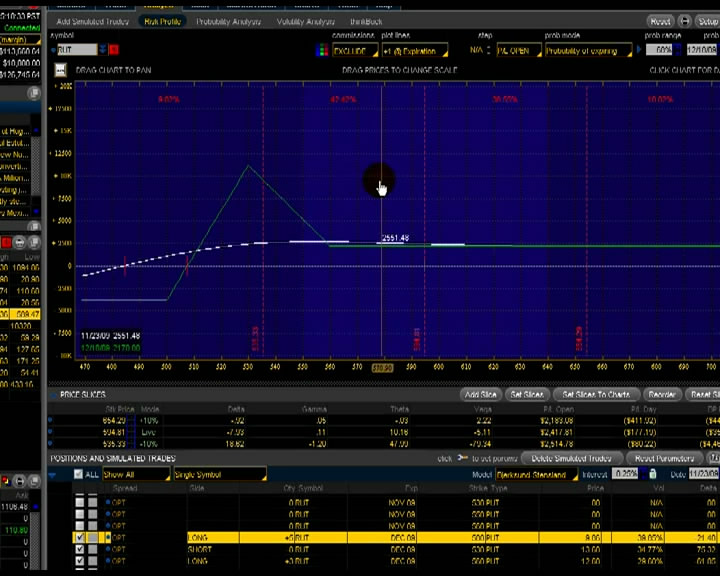Click the RUT symbol input field

[77, 50]
